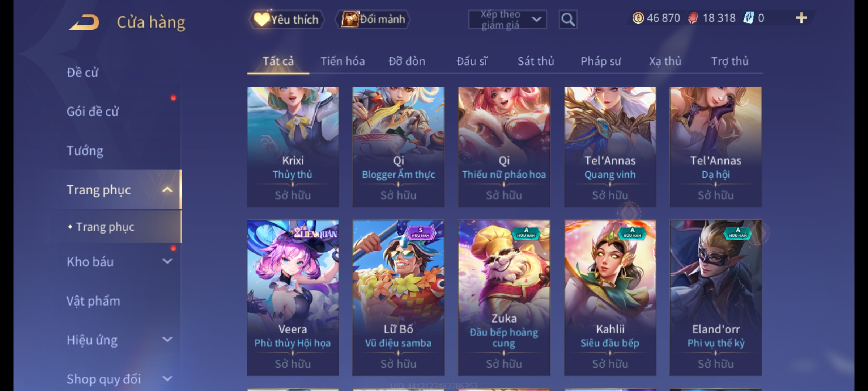Open the Veera Phù thủy Hội họa skin
The image size is (868, 391).
(293, 298)
